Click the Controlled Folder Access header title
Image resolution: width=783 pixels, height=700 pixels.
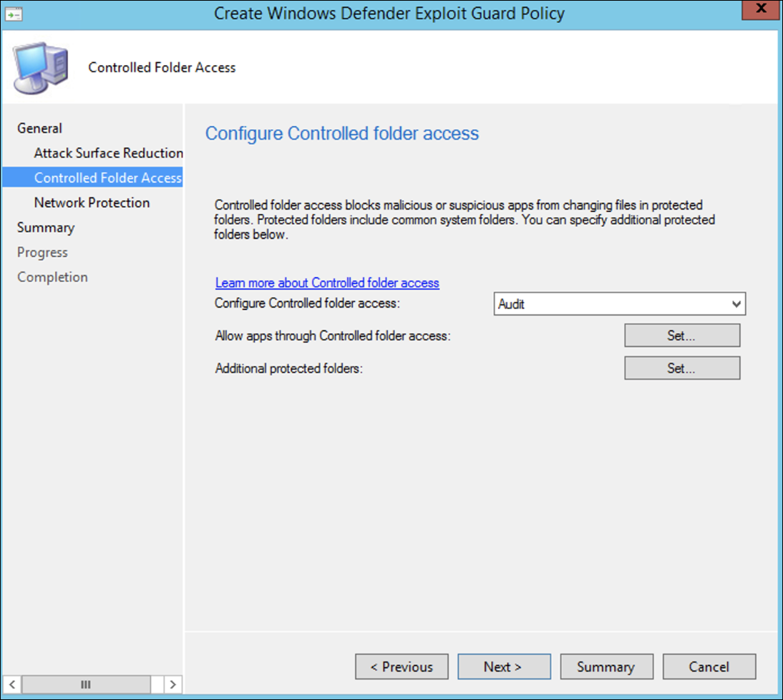(x=162, y=67)
